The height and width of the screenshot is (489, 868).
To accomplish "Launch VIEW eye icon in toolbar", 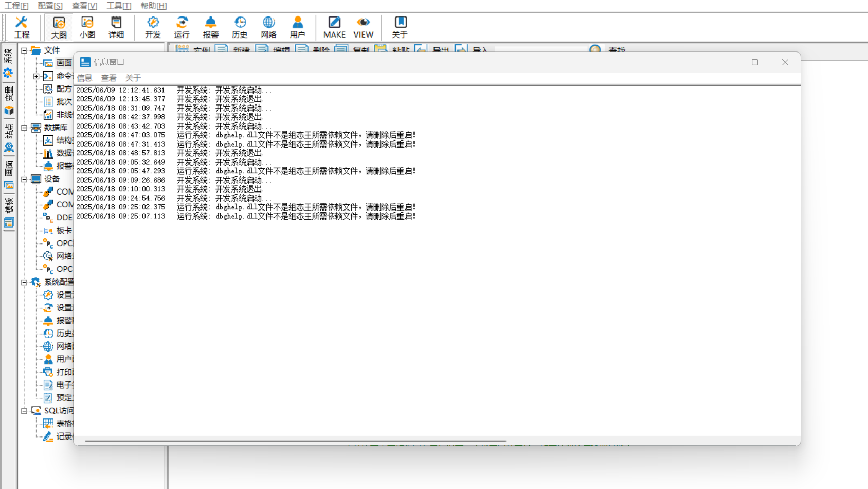I will tap(363, 27).
